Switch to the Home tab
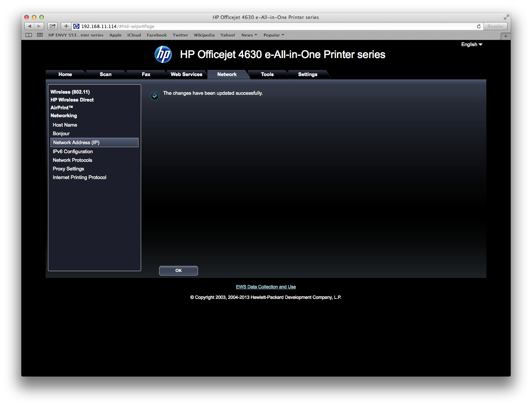Viewport: 532px width, 406px height. (x=65, y=74)
